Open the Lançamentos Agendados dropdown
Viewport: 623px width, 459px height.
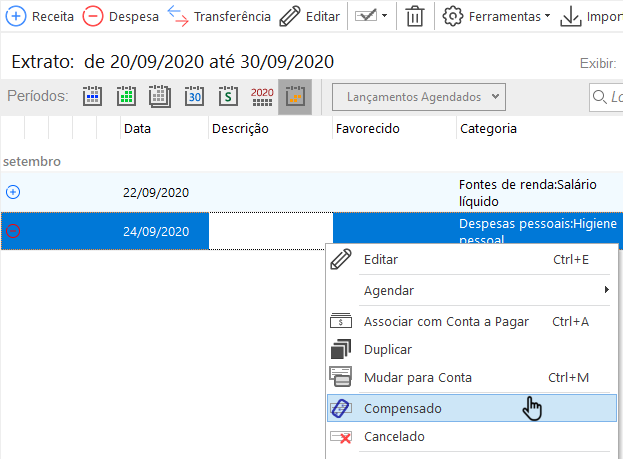[x=419, y=97]
